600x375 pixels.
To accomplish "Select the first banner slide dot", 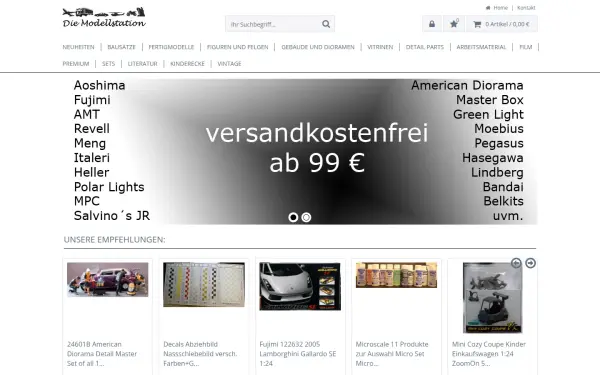I will (x=293, y=217).
